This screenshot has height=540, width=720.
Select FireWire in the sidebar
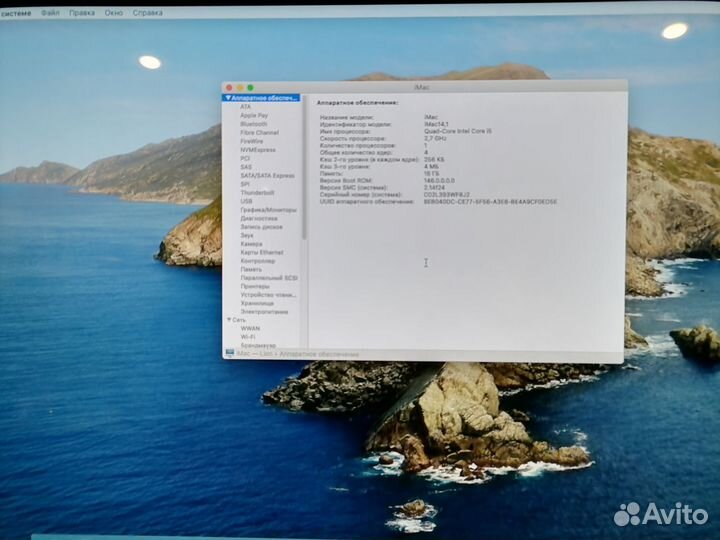(x=252, y=141)
